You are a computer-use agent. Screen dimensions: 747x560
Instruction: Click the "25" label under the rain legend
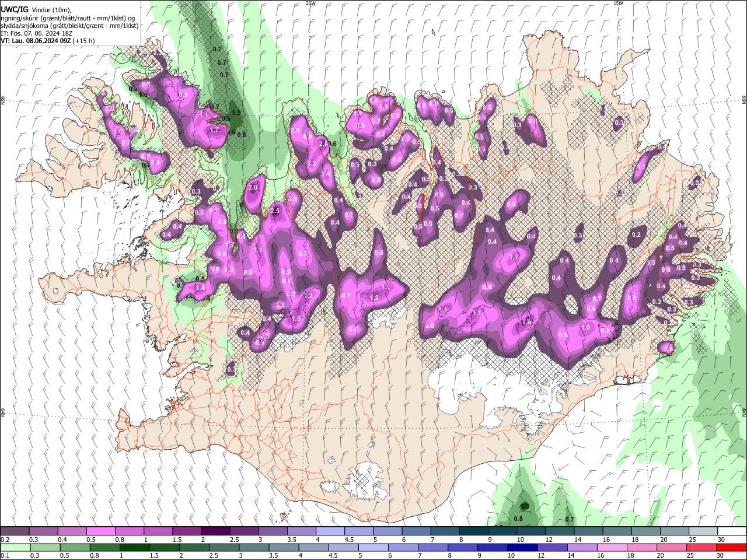pos(691,555)
